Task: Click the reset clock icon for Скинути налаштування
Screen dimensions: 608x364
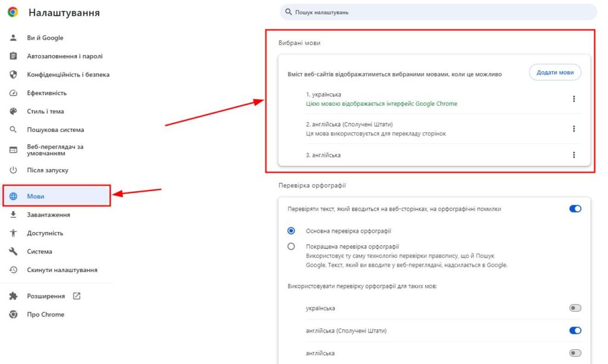Action: [x=13, y=270]
